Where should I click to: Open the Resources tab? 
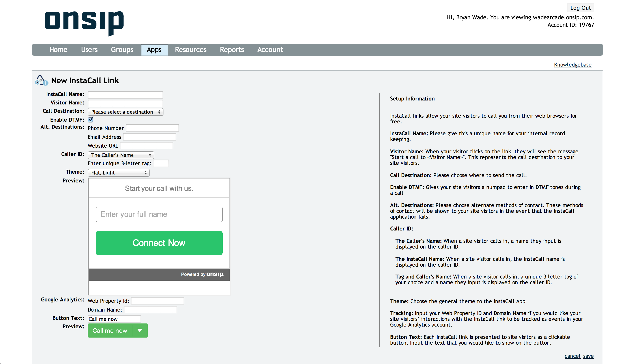pos(191,50)
